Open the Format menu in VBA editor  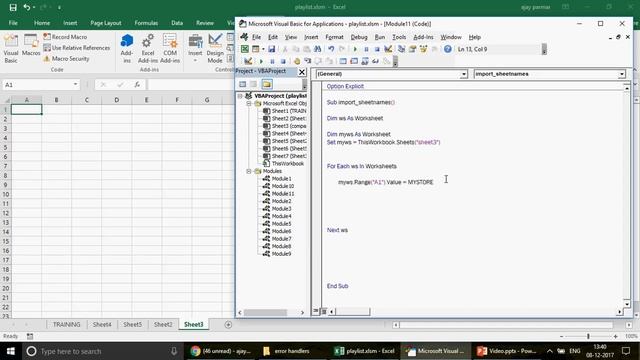click(334, 37)
